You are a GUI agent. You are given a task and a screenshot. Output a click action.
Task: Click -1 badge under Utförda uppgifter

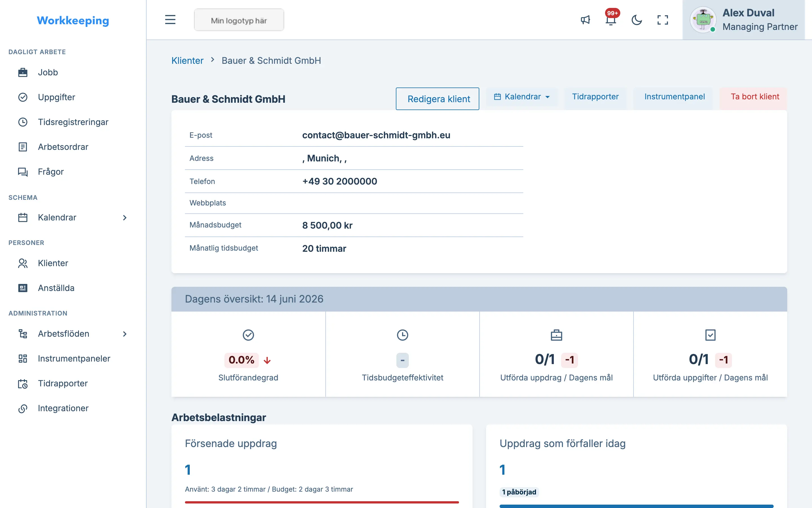(x=723, y=360)
